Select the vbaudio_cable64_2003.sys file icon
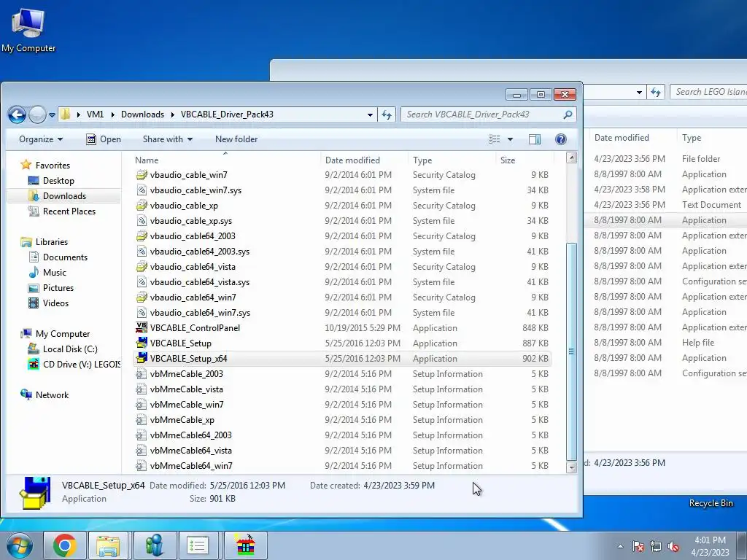The width and height of the screenshot is (747, 560). tap(142, 252)
